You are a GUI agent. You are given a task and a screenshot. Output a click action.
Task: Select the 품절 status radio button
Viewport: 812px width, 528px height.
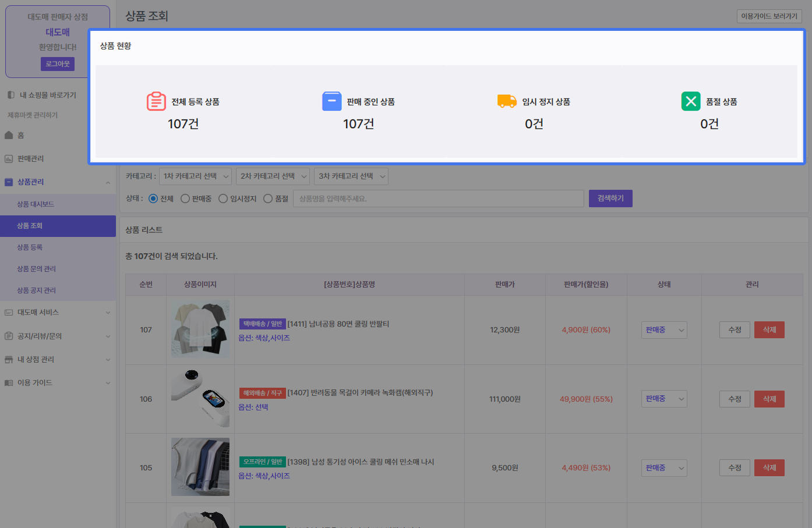coord(268,199)
